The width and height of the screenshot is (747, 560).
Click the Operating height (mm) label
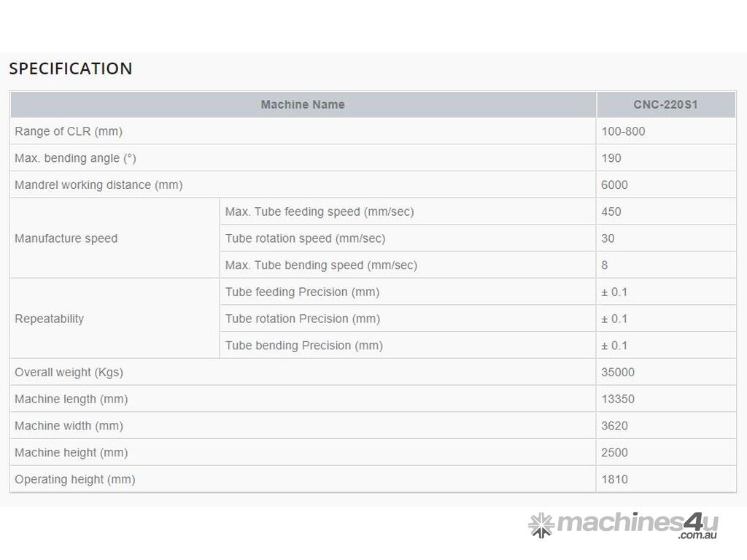click(x=74, y=479)
